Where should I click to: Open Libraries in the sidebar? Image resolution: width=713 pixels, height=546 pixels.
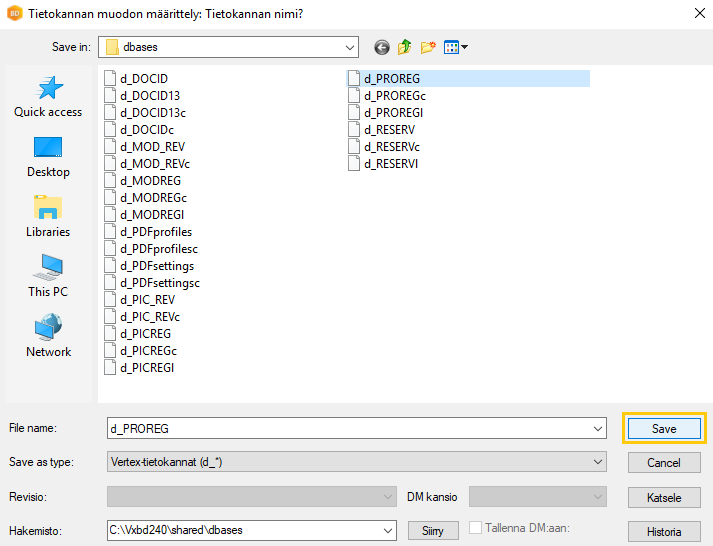point(48,217)
